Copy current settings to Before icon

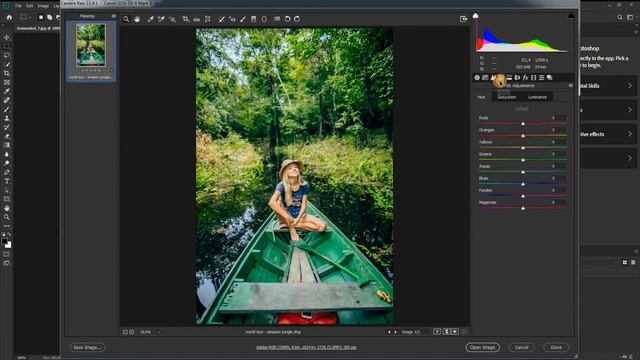point(455,332)
